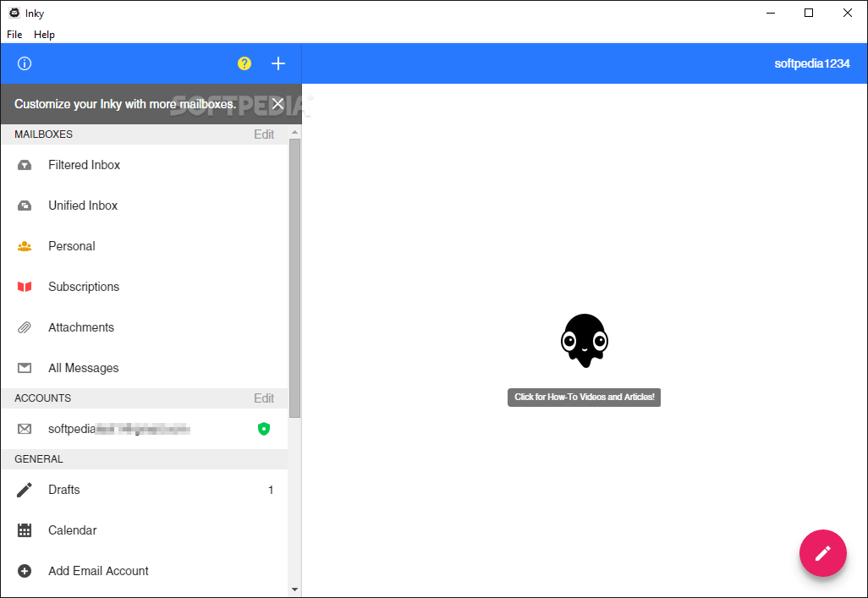Image resolution: width=868 pixels, height=598 pixels.
Task: Open the File menu
Action: tap(14, 35)
